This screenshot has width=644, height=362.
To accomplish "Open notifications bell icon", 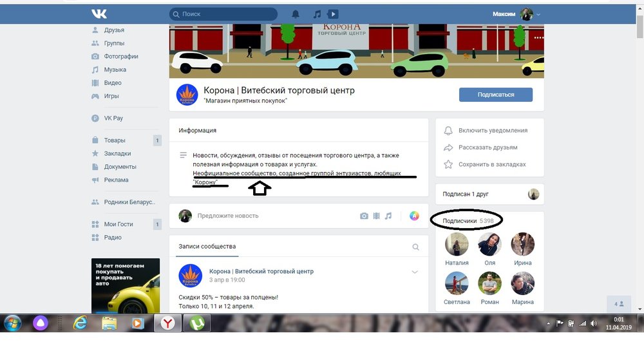I will click(x=296, y=14).
